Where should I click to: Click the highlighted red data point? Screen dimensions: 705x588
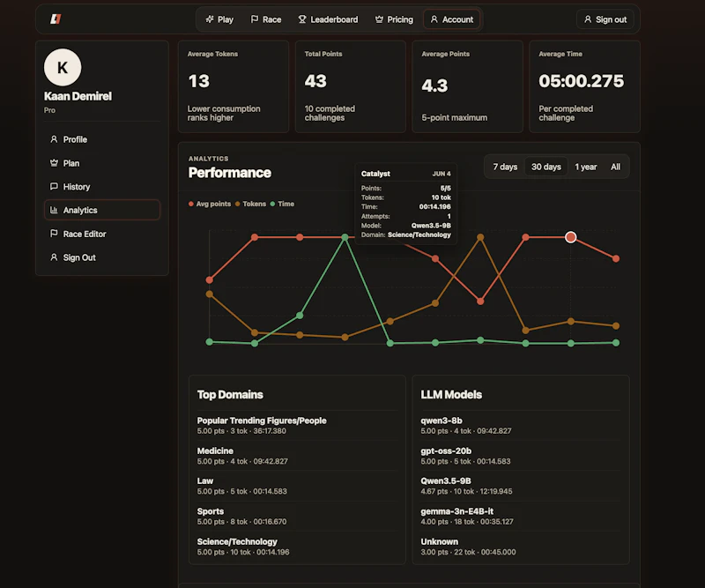(x=570, y=237)
